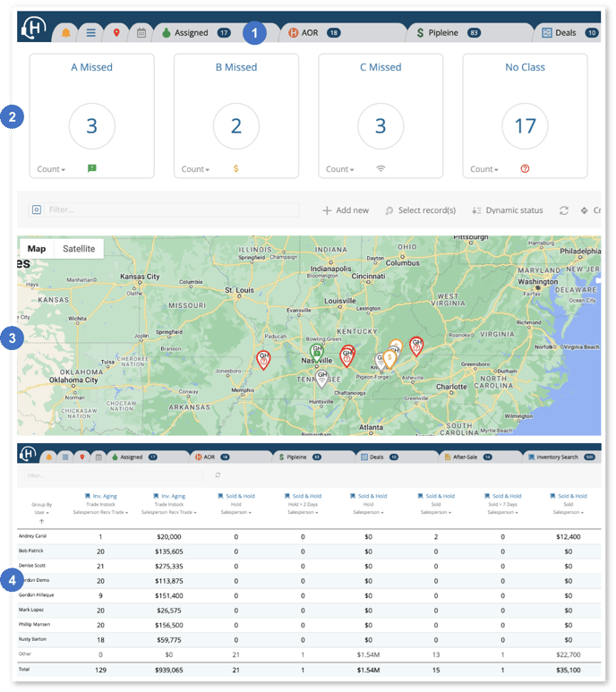Image resolution: width=616 pixels, height=692 pixels.
Task: Click the dollar icon in B Missed card
Action: (235, 168)
